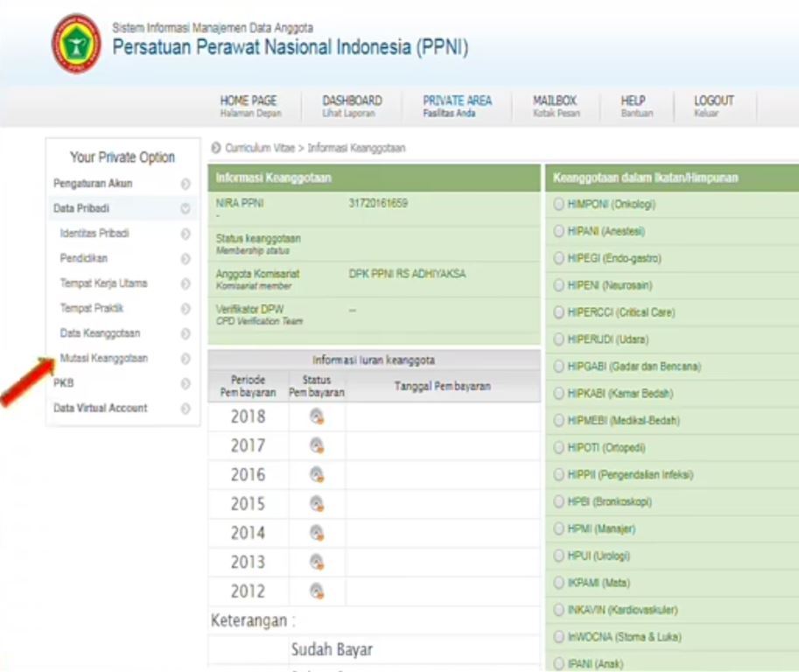Screen dimensions: 799x672
Task: Select the INKAVIN (Kardiovaskuler) radio button
Action: click(x=559, y=609)
